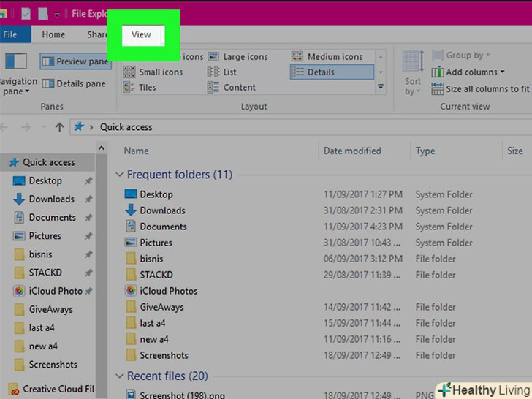Select STACKD in the navigation pane
The height and width of the screenshot is (399, 532).
(45, 272)
